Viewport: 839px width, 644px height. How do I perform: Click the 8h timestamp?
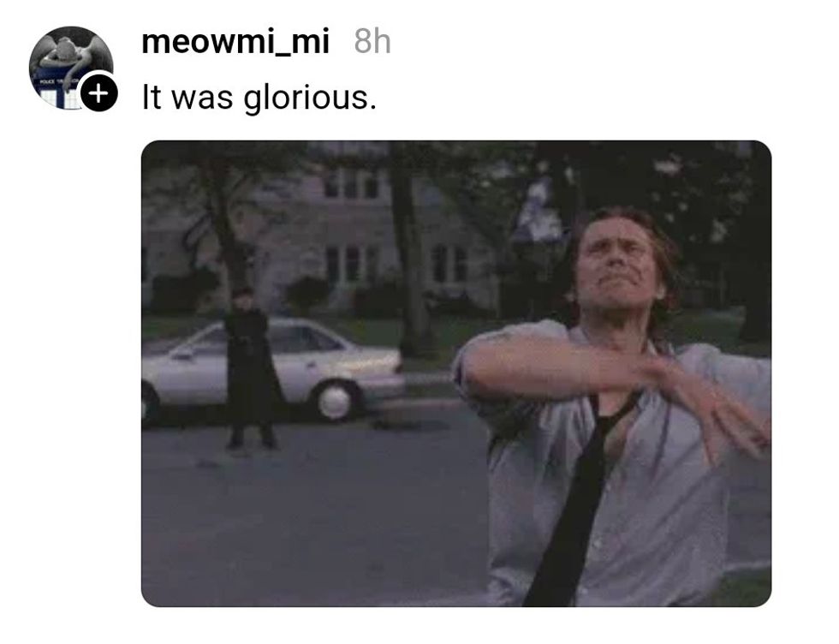click(x=372, y=42)
